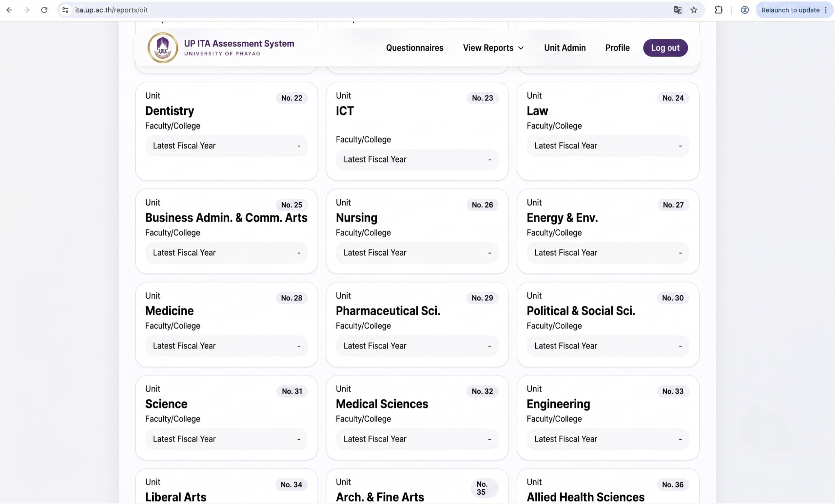Click Latest Fiscal Year row under Law

(x=608, y=146)
